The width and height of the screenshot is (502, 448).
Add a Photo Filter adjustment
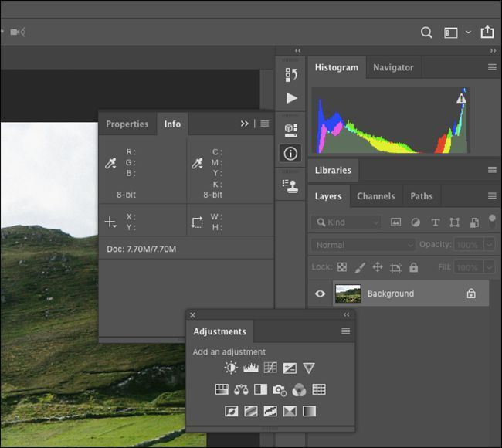coord(280,390)
